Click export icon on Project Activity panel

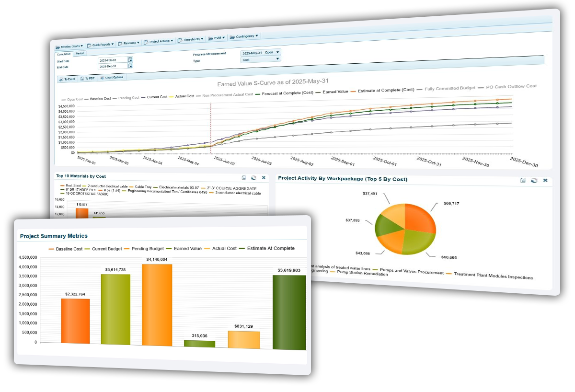point(524,180)
